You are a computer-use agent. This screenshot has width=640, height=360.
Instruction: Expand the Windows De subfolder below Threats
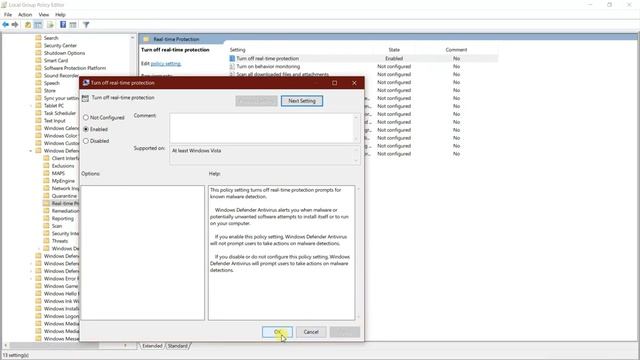pyautogui.click(x=39, y=249)
